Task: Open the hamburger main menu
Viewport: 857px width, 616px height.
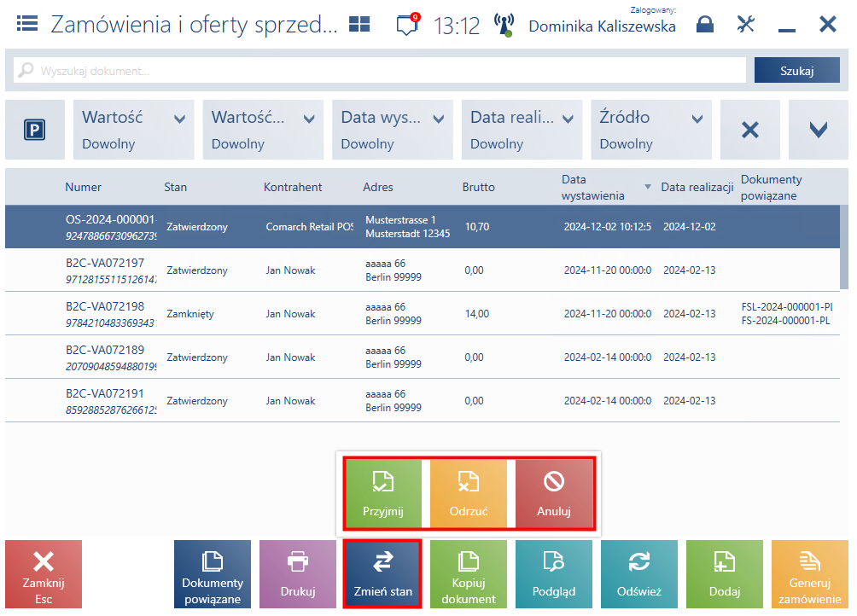Action: tap(27, 24)
